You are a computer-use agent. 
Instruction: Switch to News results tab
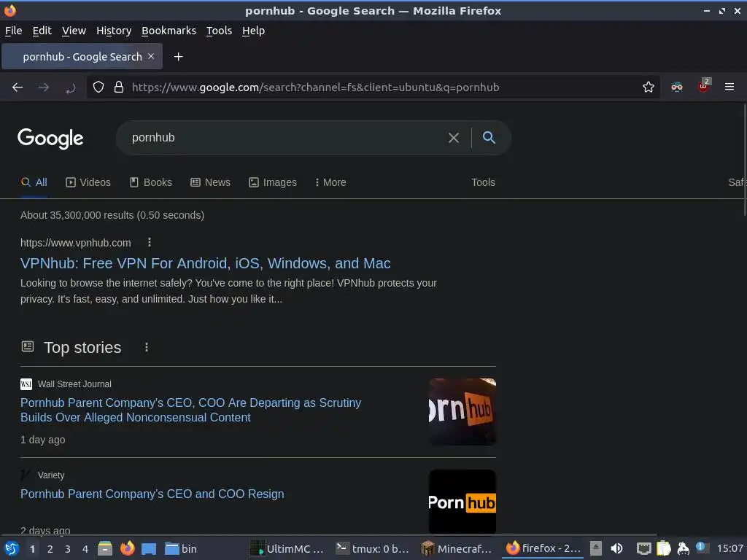tap(210, 182)
